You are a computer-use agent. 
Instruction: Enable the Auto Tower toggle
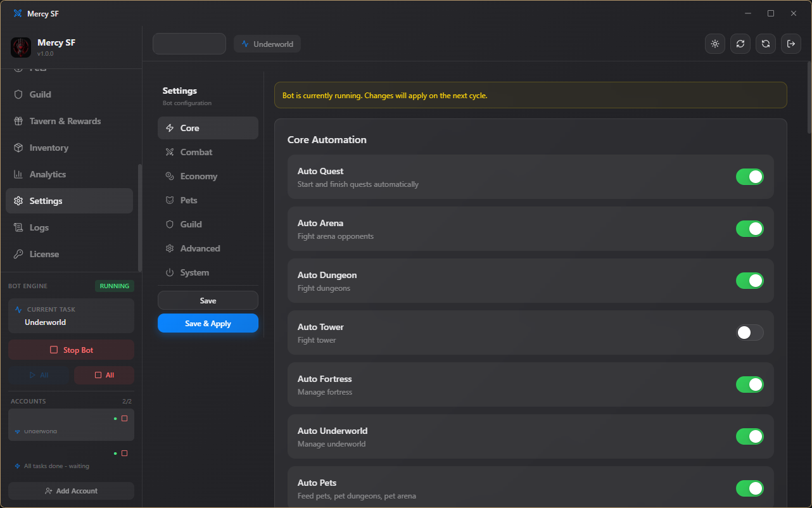[x=750, y=333]
